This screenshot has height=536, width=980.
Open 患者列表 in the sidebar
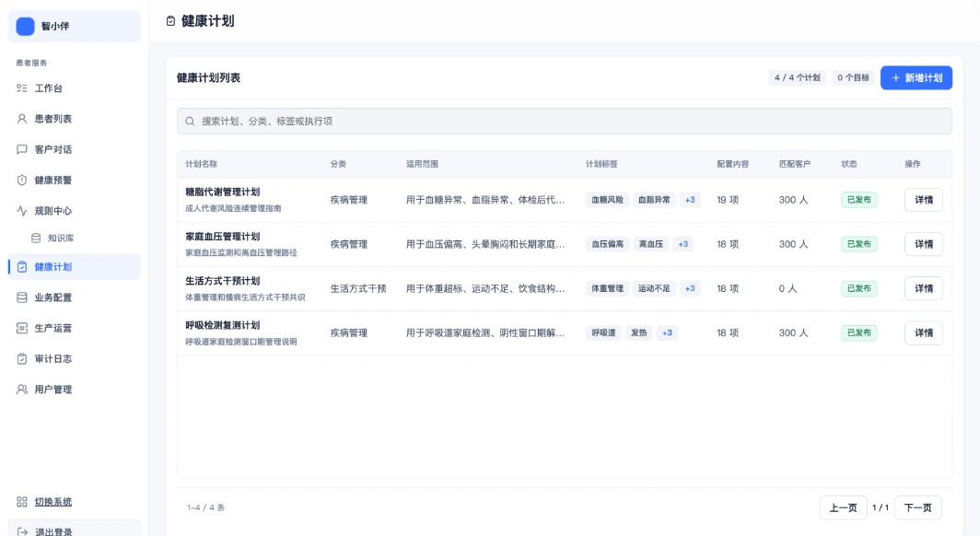pyautogui.click(x=75, y=119)
